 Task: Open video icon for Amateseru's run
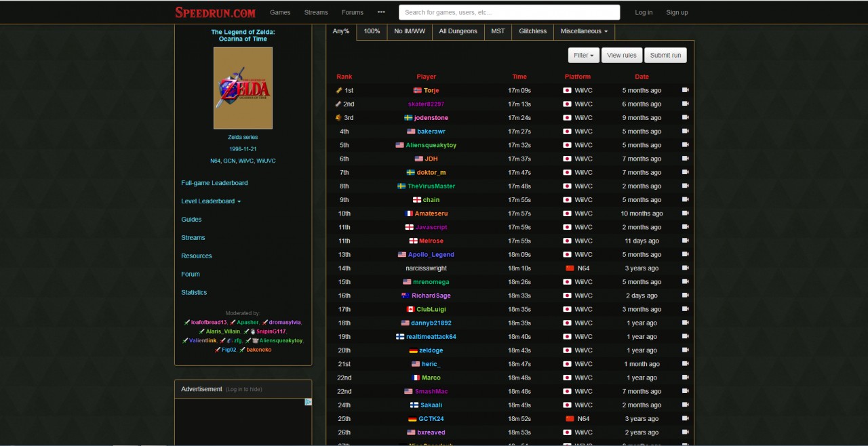[686, 214]
